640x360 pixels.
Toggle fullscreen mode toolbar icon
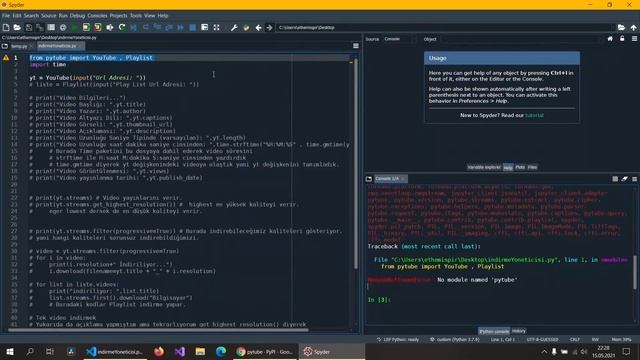click(x=216, y=27)
